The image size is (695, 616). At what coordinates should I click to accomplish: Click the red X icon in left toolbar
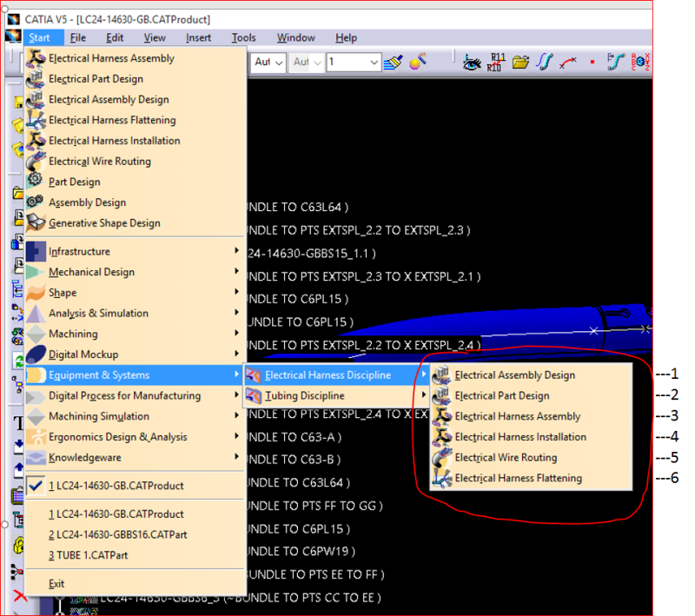19,596
